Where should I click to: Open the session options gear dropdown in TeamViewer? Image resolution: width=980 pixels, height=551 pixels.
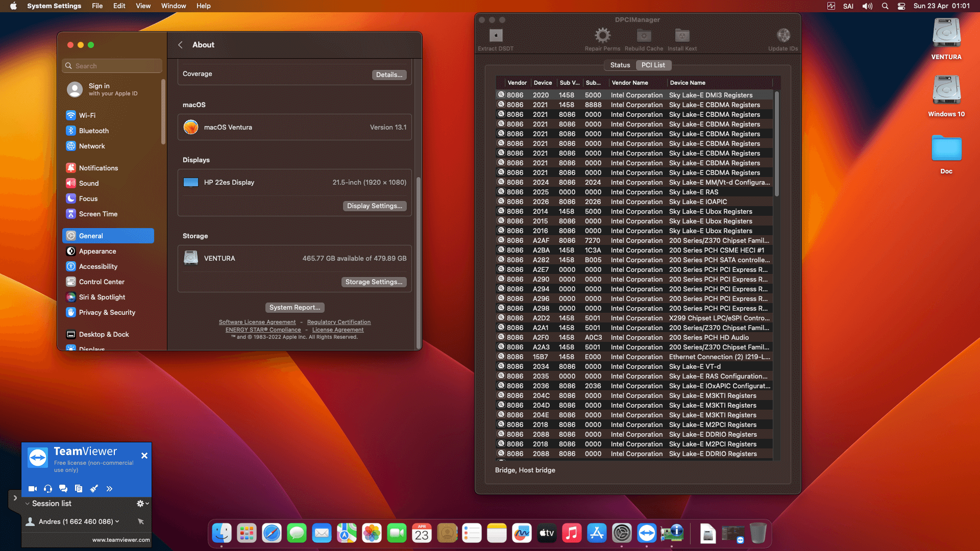[140, 503]
